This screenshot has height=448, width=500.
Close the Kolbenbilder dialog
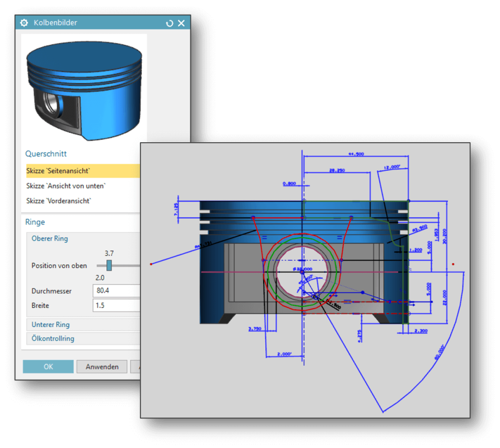point(181,22)
